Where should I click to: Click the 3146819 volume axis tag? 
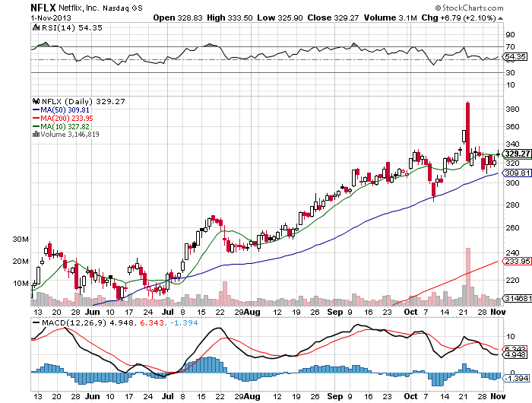click(517, 298)
